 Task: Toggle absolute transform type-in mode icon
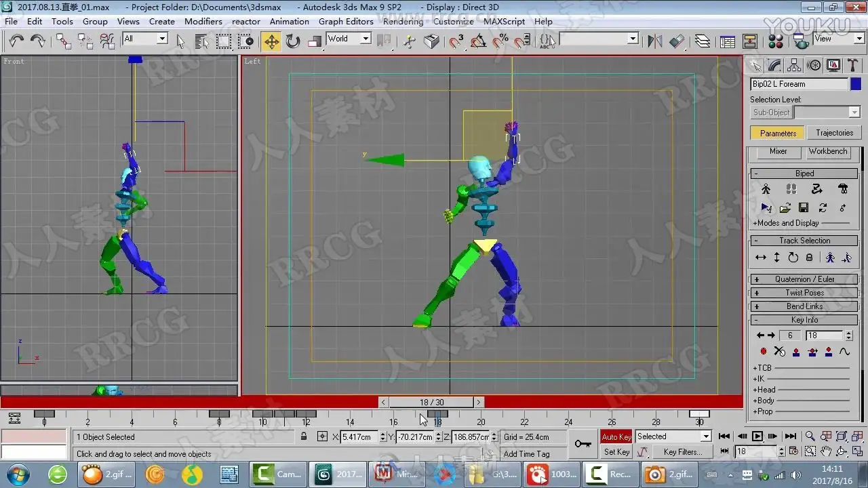[323, 437]
